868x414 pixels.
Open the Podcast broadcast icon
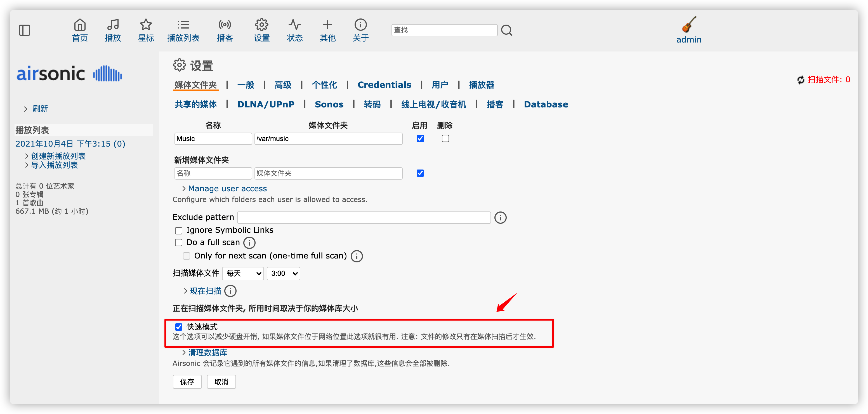(225, 25)
